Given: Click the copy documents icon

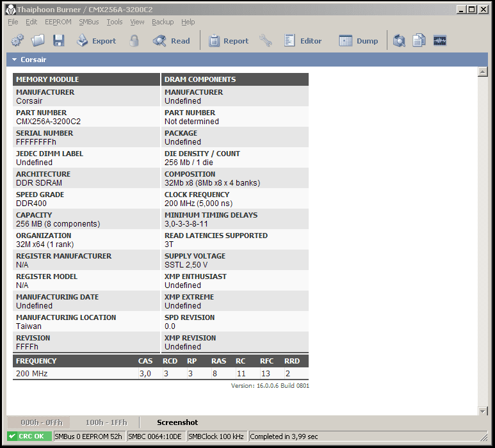Looking at the screenshot, I should (419, 41).
